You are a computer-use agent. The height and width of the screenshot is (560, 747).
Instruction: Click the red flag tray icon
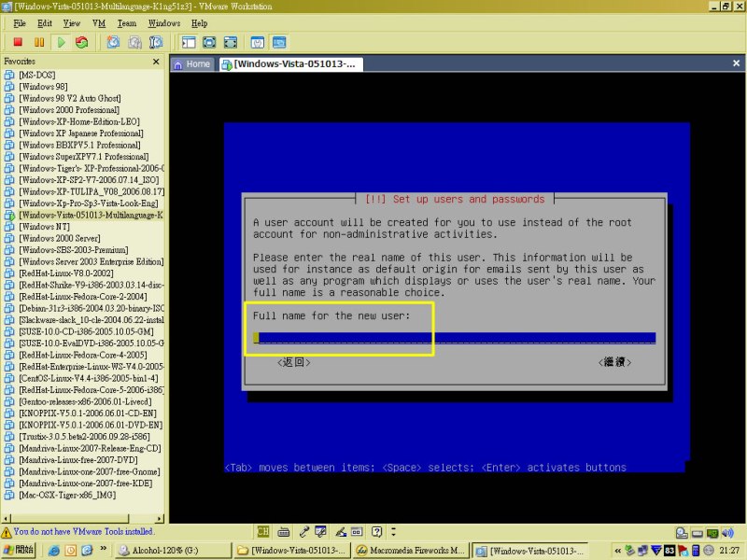pos(683,551)
